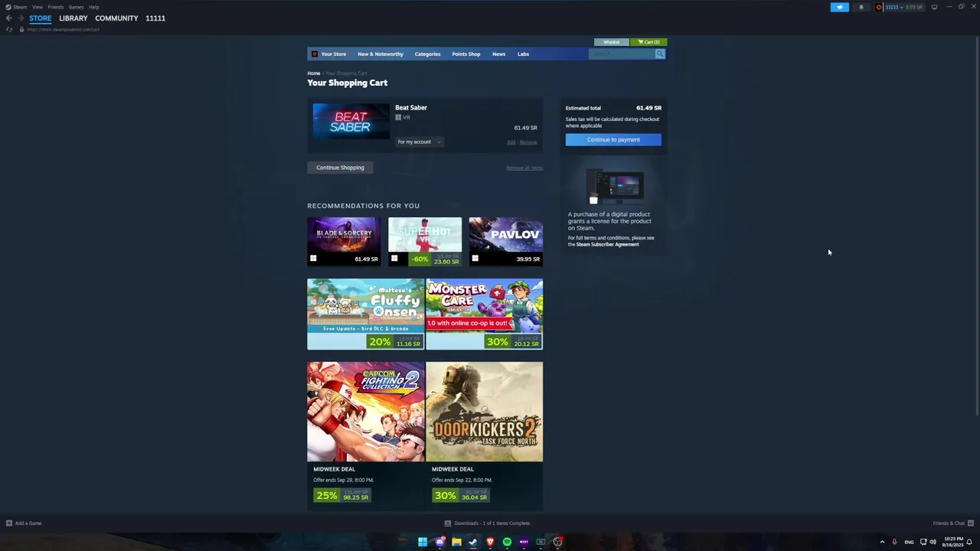Open Door Kickers 2 midweek deal
Image resolution: width=980 pixels, height=551 pixels.
485,436
